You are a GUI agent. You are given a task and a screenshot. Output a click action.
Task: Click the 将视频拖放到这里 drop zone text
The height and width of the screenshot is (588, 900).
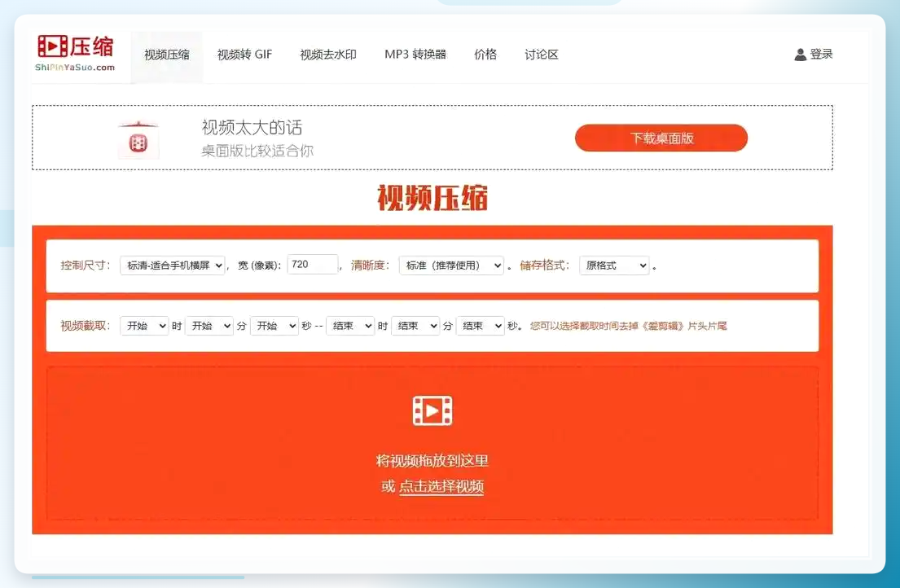pos(432,461)
